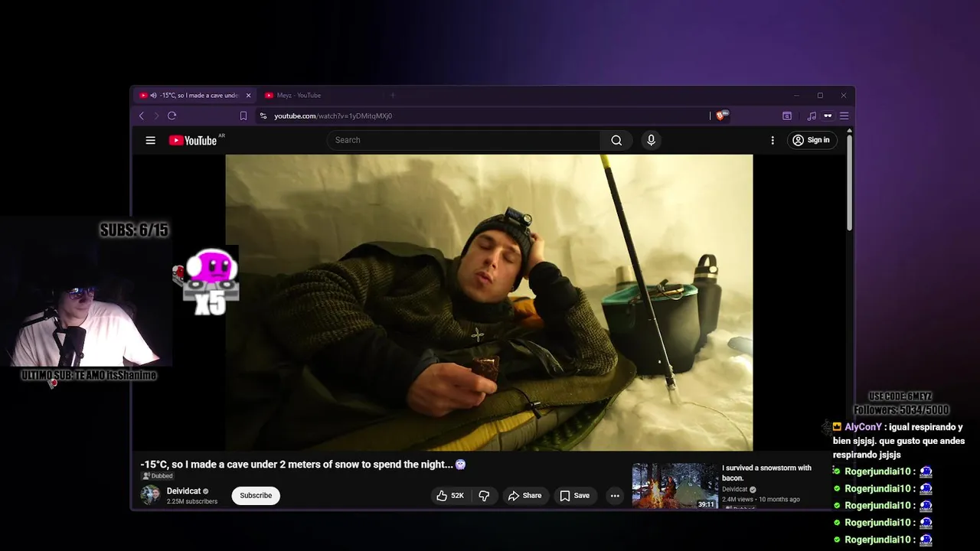The width and height of the screenshot is (980, 551).
Task: Bookmark this page in address bar
Action: click(243, 116)
